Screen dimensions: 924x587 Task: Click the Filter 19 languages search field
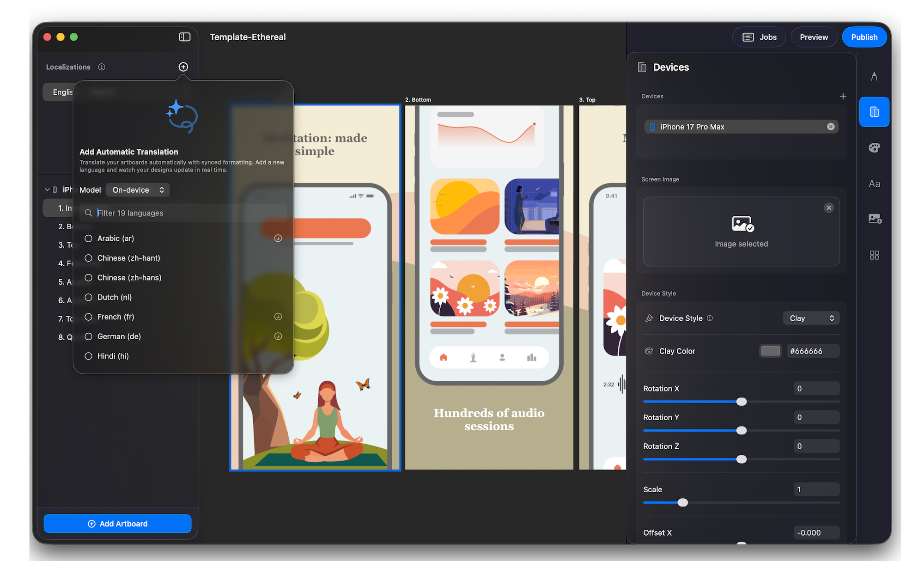[x=185, y=213]
